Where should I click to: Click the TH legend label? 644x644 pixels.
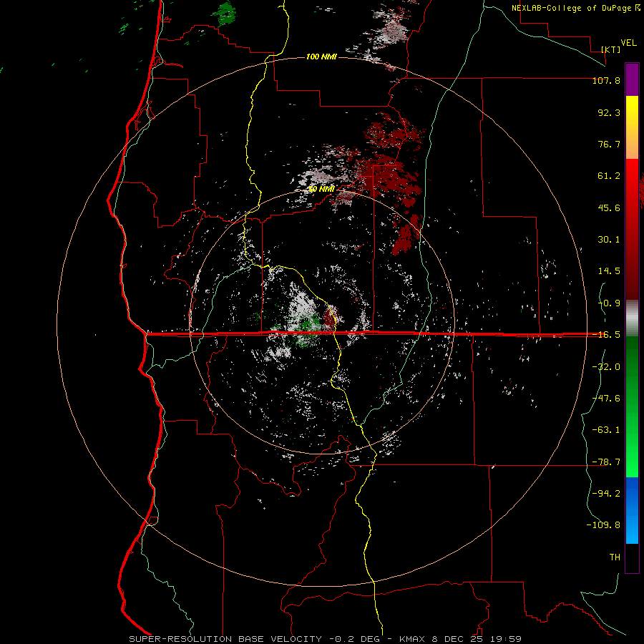tap(615, 557)
